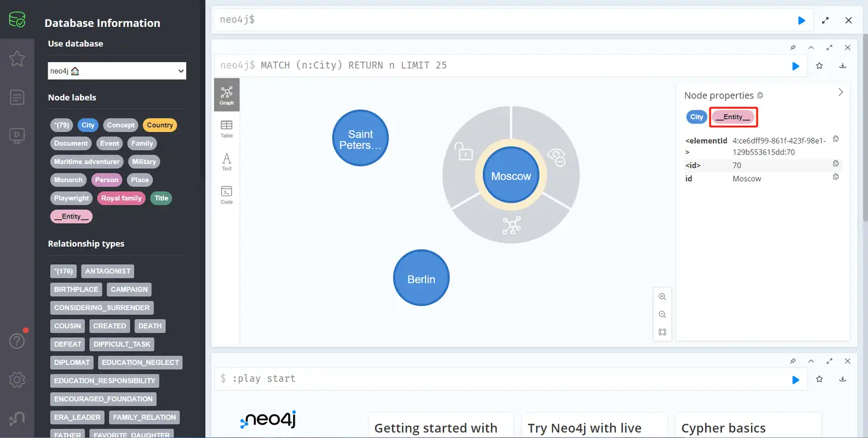Click the Playwright node label
Screen dimensions: 868x438
(x=72, y=198)
